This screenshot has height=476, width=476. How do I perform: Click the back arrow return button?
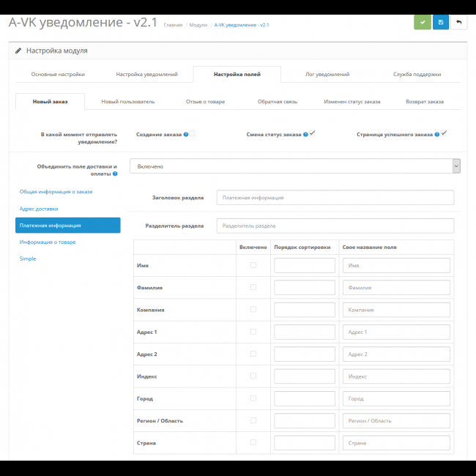tap(459, 22)
